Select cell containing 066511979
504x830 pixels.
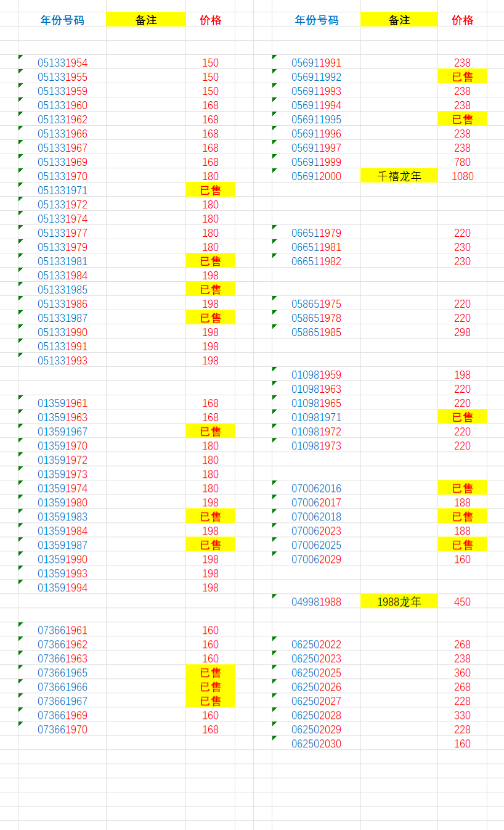click(x=316, y=233)
